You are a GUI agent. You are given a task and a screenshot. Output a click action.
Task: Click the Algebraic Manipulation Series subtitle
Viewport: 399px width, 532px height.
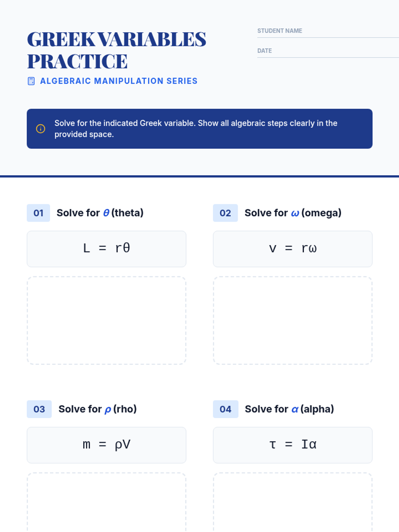click(119, 81)
